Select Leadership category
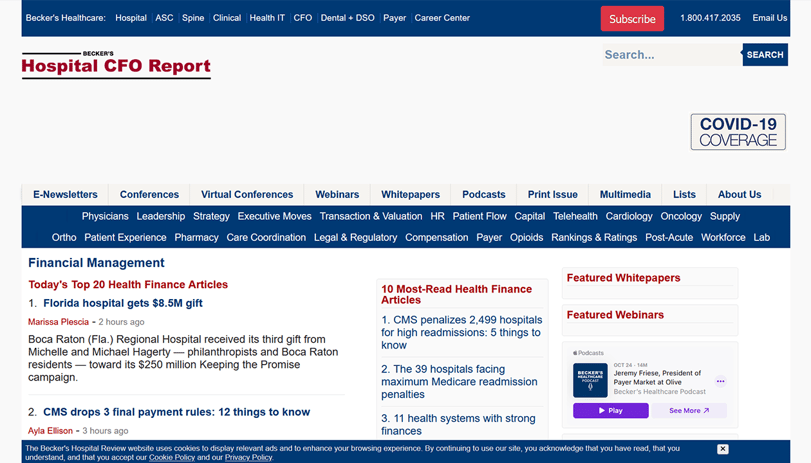 point(161,216)
